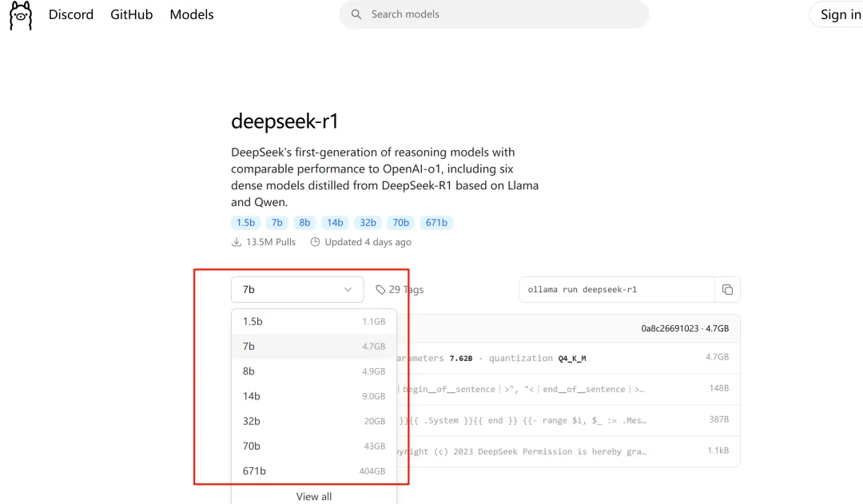Click the hash 0a8c26691023 · 4.7GB
This screenshot has width=863, height=504.
[685, 328]
